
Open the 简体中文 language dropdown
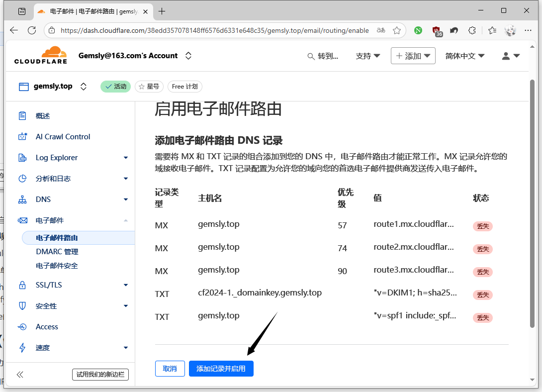(464, 56)
